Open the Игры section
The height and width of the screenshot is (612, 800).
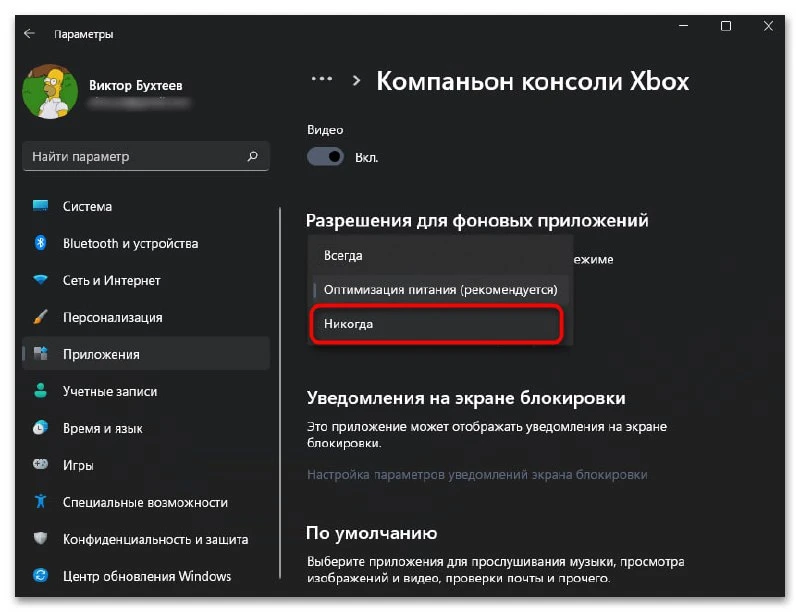(x=146, y=465)
